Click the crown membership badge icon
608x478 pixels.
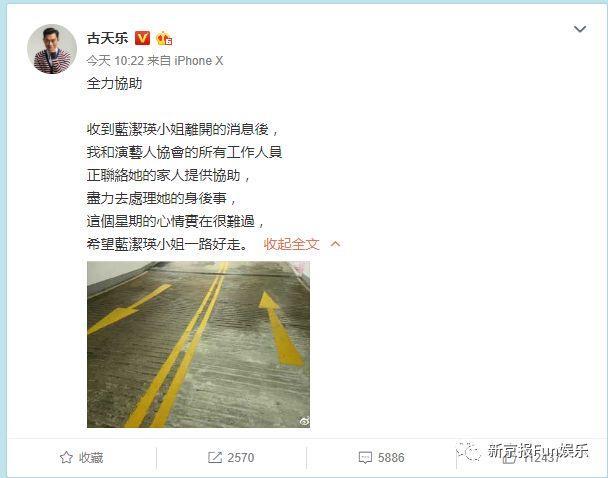click(164, 38)
